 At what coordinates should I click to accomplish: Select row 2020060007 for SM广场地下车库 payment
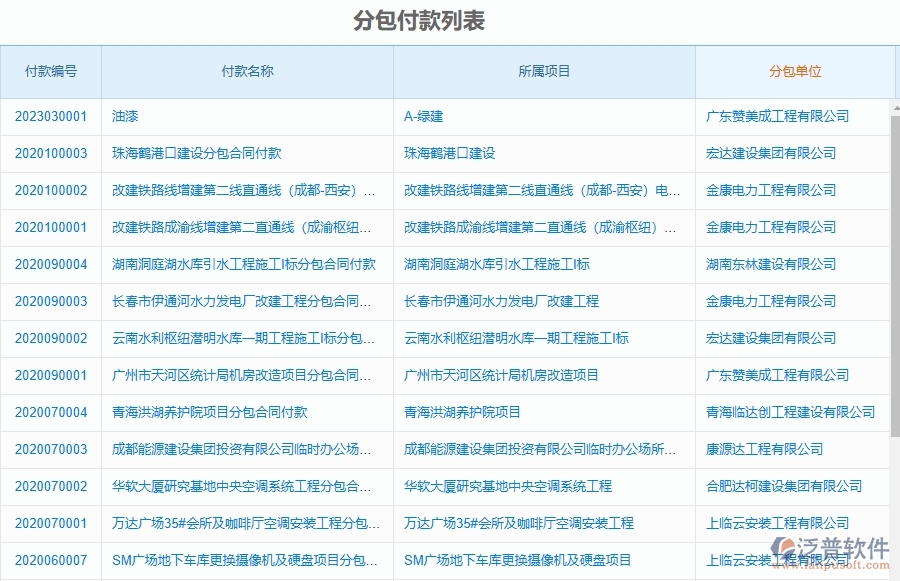click(x=49, y=560)
